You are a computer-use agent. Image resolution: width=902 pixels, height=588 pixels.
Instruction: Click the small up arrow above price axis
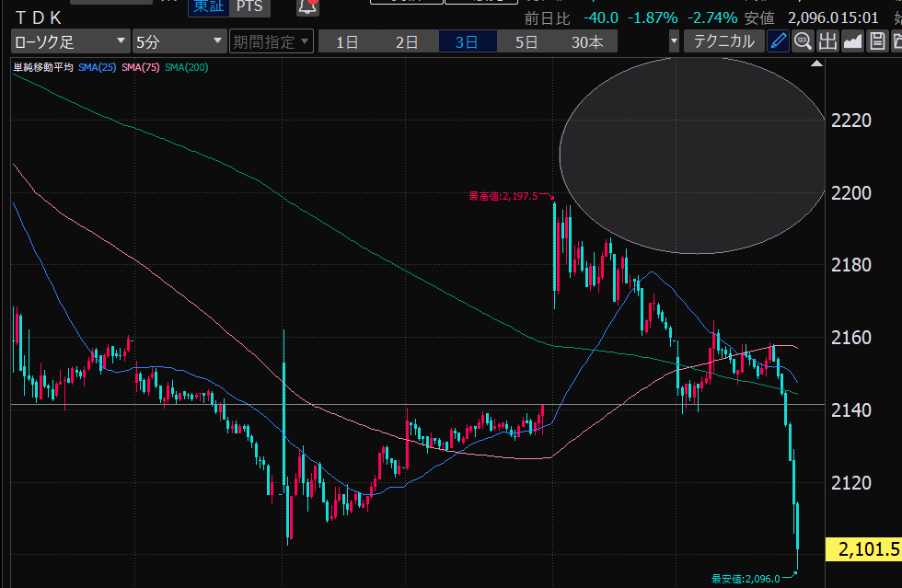(816, 64)
